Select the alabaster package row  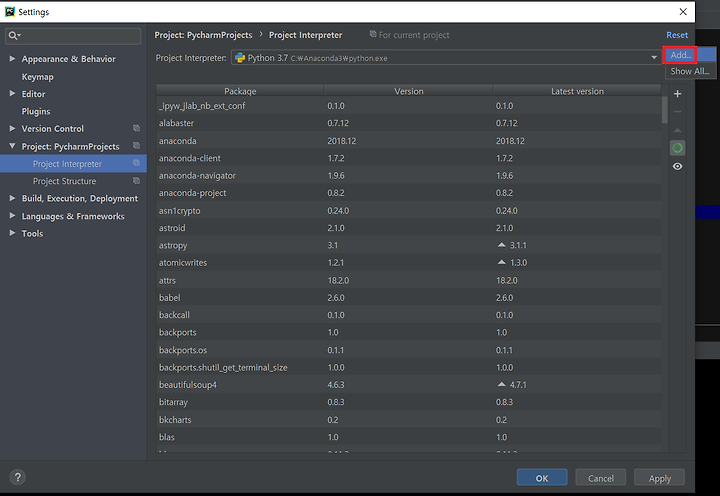(409, 123)
